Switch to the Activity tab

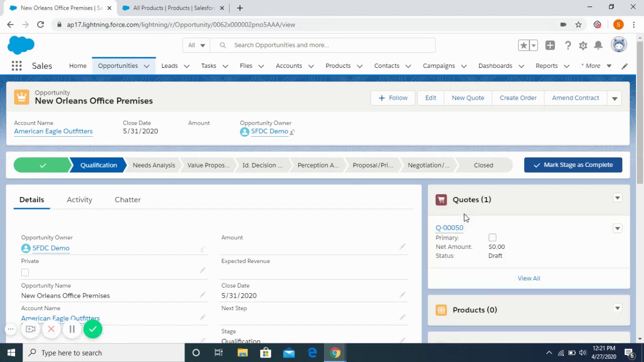[x=79, y=200]
